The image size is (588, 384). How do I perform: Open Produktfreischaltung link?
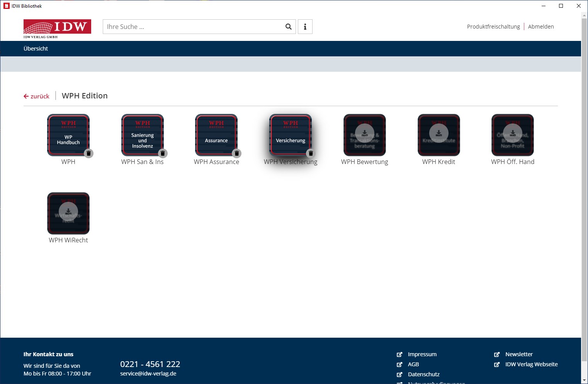[x=493, y=27]
